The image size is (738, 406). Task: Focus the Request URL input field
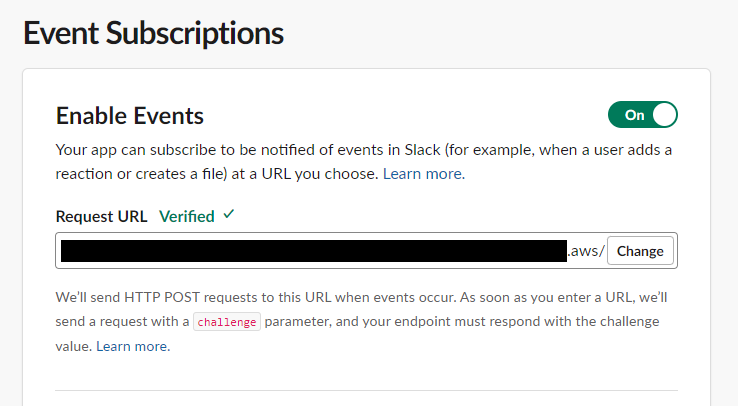(366, 251)
